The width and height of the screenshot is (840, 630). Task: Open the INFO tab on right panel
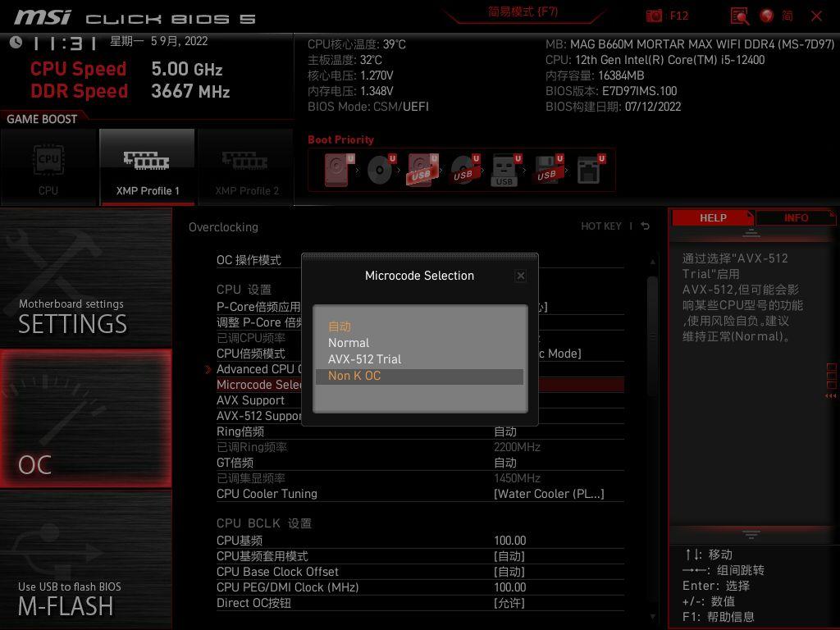point(794,217)
